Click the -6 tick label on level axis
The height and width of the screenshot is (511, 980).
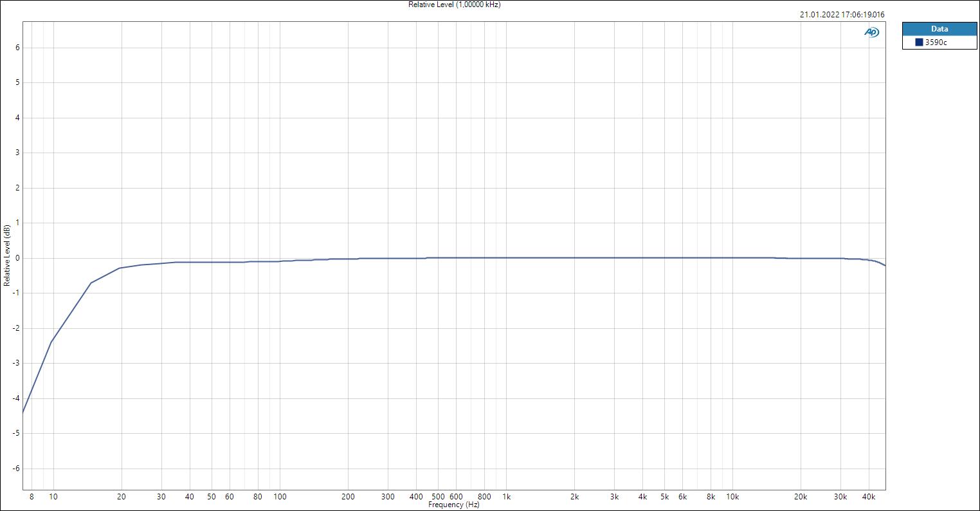17,469
